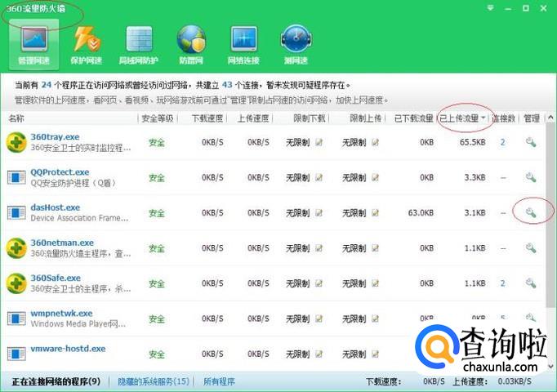This screenshot has width=557, height=392.
Task: Open dasHost.exe program name link
Action: (x=55, y=207)
